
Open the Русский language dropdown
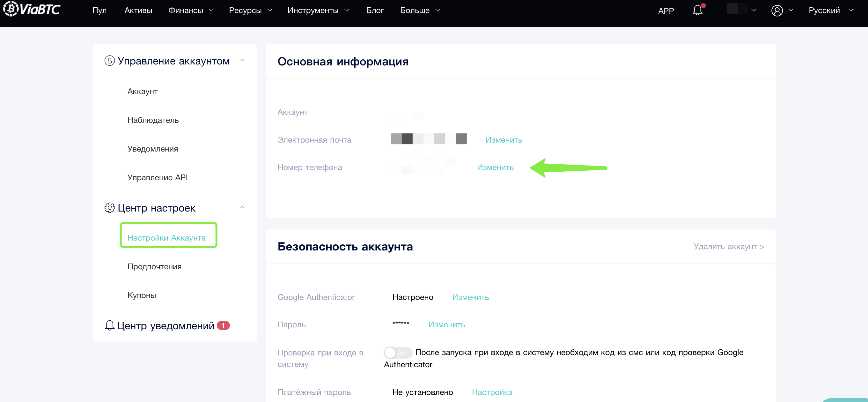(831, 11)
